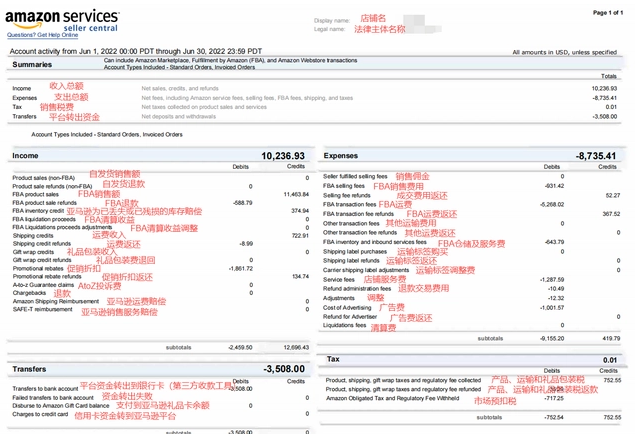Click the Tax debits subtotal -752.54
The height and width of the screenshot is (434, 644).
coord(554,418)
